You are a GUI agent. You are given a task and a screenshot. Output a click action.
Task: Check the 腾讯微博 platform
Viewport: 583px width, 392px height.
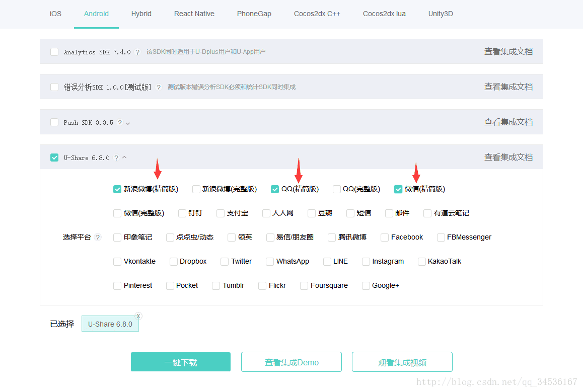pos(332,238)
